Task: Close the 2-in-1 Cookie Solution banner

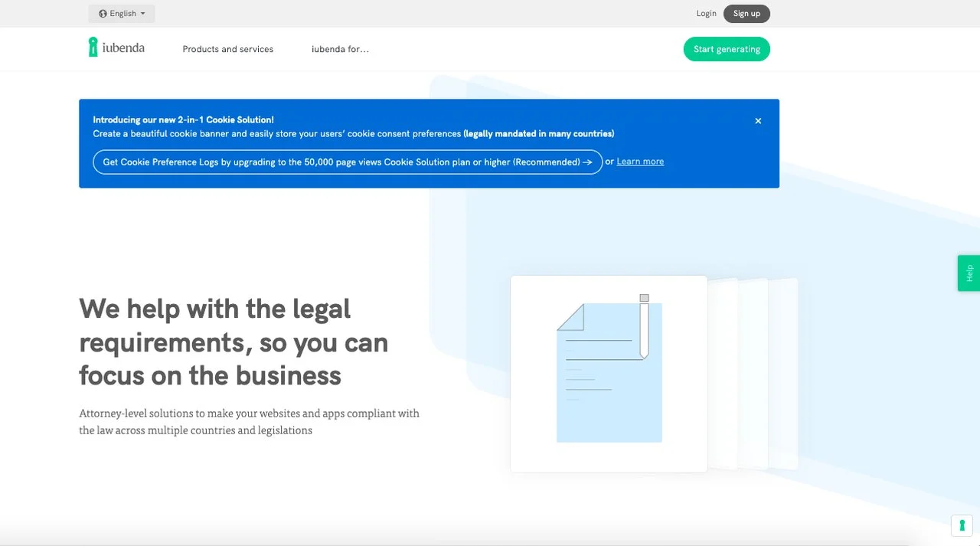Action: 758,121
